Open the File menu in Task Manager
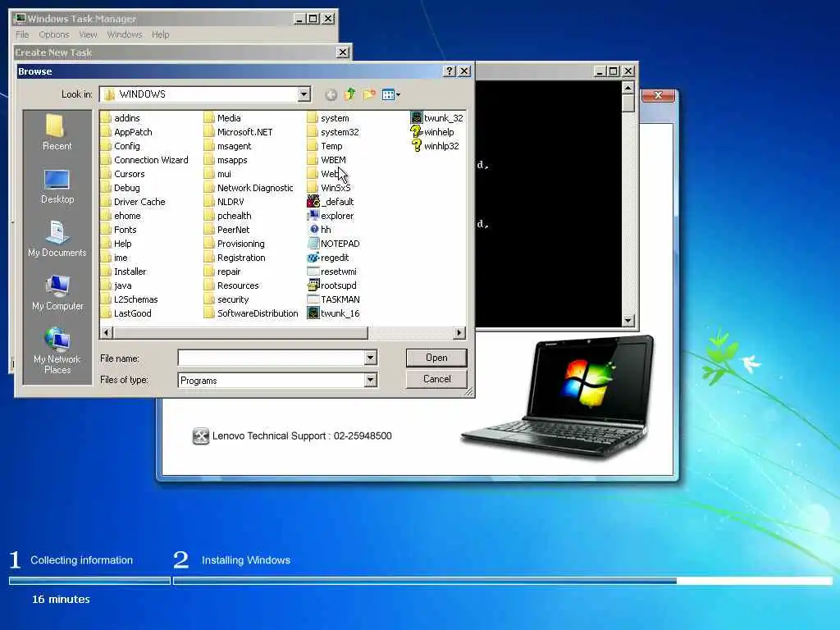This screenshot has height=630, width=840. point(22,34)
